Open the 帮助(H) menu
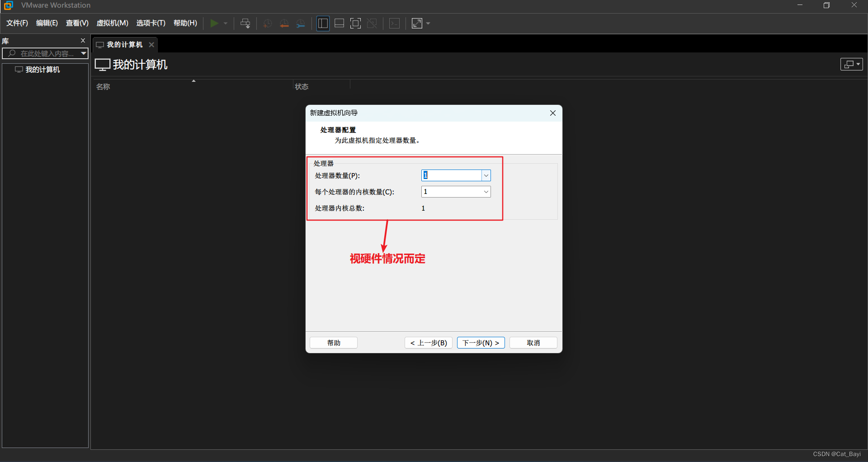The image size is (868, 462). [185, 23]
